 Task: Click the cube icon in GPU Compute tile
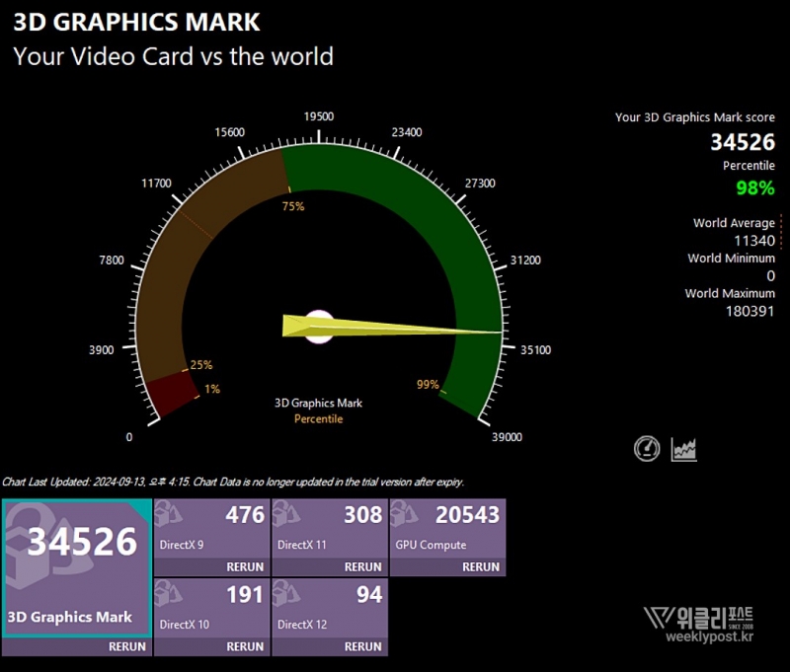coord(404,513)
